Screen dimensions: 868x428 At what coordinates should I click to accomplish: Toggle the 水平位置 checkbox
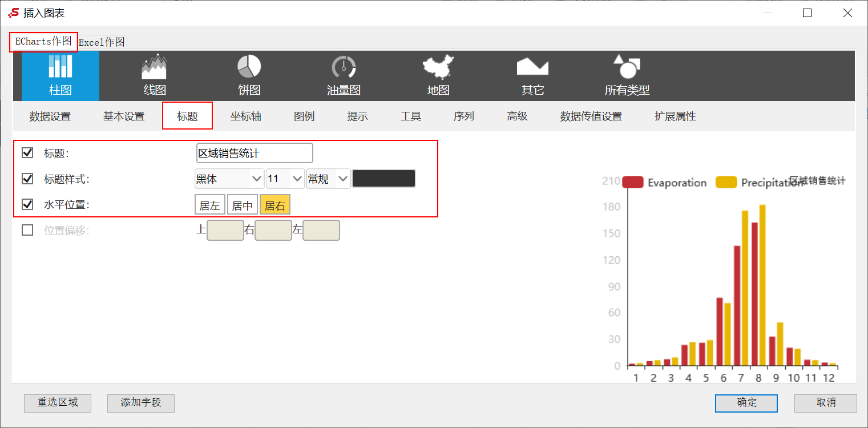27,204
